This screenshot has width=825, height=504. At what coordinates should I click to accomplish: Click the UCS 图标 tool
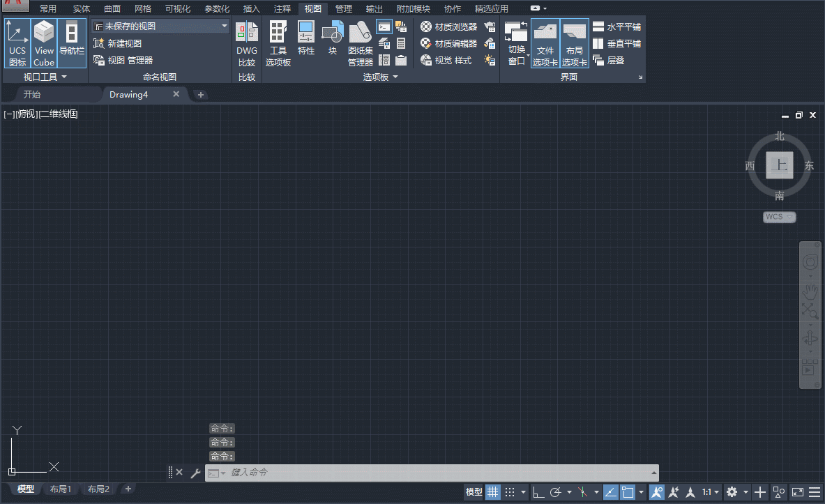click(x=17, y=42)
